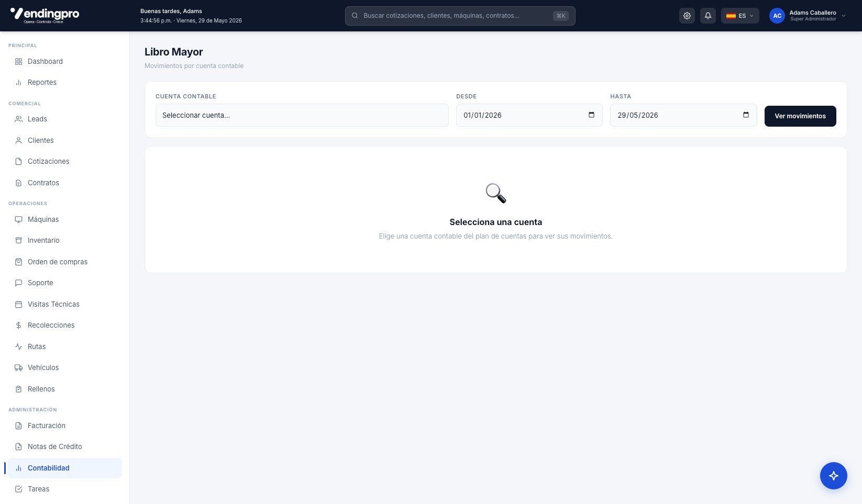Click the Facturación invoice icon
Screen dimensions: 862x504
coord(18,426)
